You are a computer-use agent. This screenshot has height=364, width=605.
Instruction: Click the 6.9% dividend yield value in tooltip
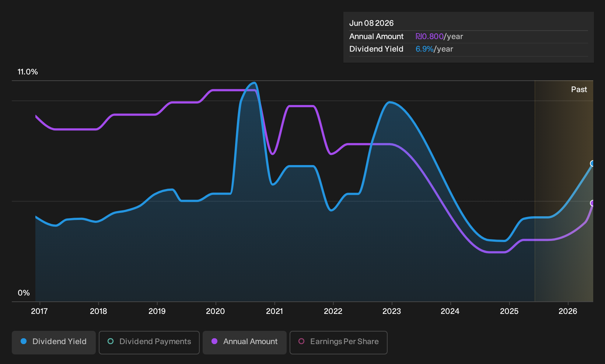[424, 49]
